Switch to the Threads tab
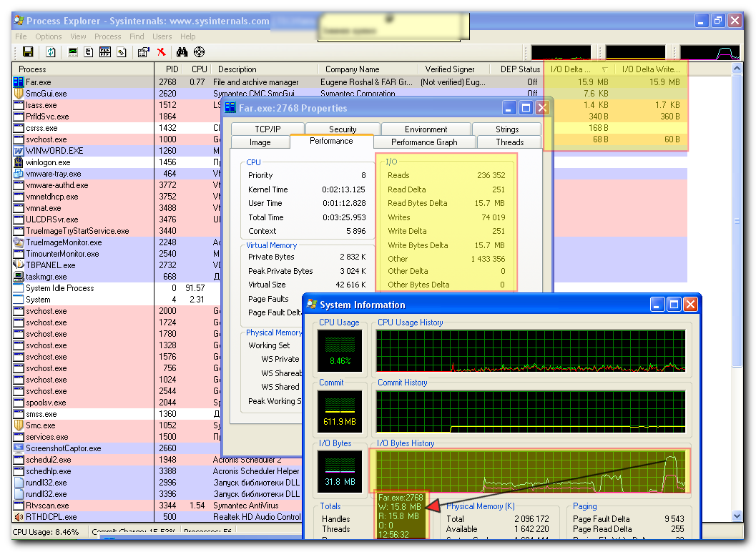 509,142
